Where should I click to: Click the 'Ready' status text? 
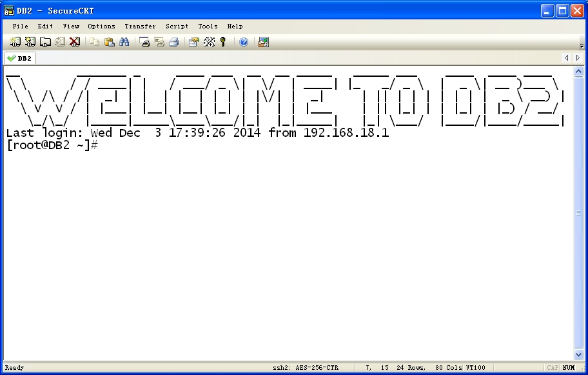click(14, 368)
